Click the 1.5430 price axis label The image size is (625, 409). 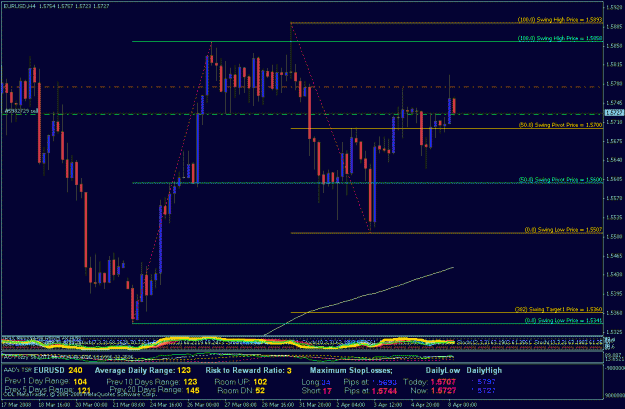coord(614,274)
